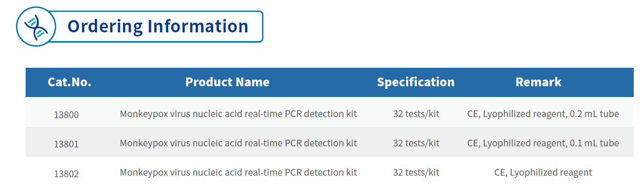Viewport: 644px width, 190px height.
Task: Click 32 tests/kit in the 13802 row
Action: click(416, 173)
